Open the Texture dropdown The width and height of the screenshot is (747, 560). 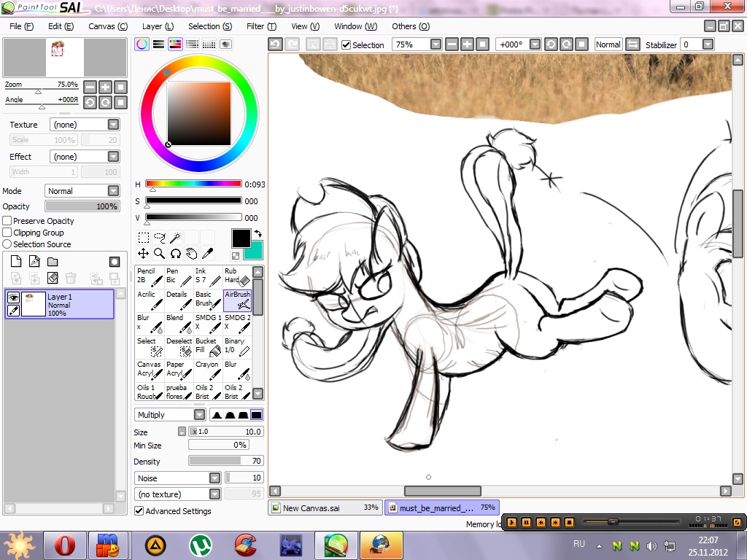85,124
